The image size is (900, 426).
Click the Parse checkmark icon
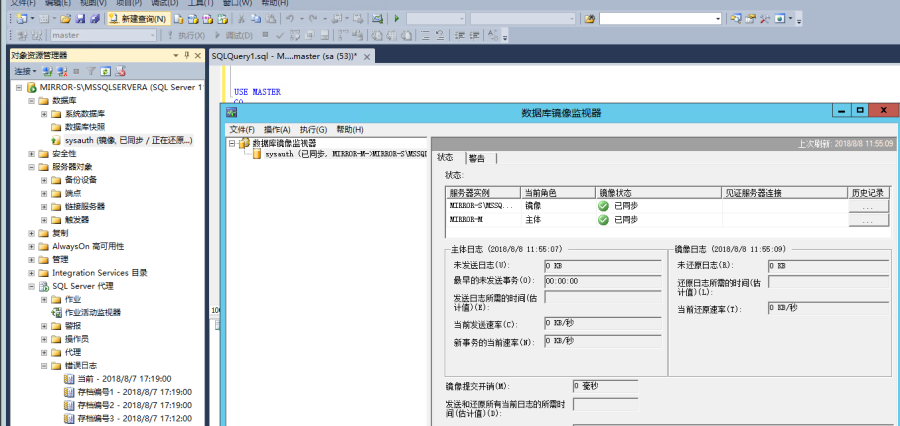pos(280,36)
